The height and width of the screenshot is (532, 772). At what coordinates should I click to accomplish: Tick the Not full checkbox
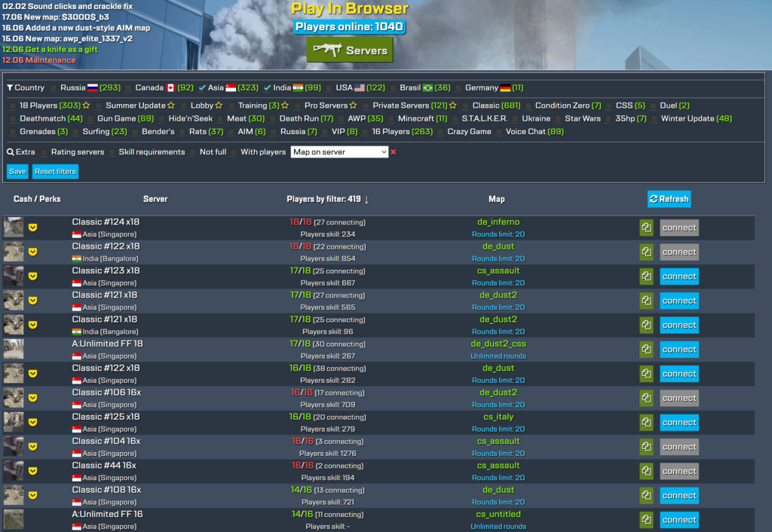point(192,152)
